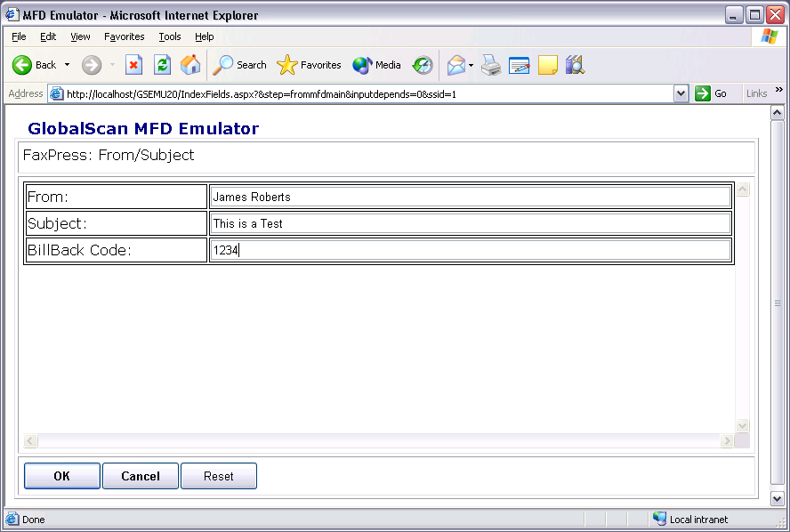790x532 pixels.
Task: Open the File menu
Action: pyautogui.click(x=19, y=36)
